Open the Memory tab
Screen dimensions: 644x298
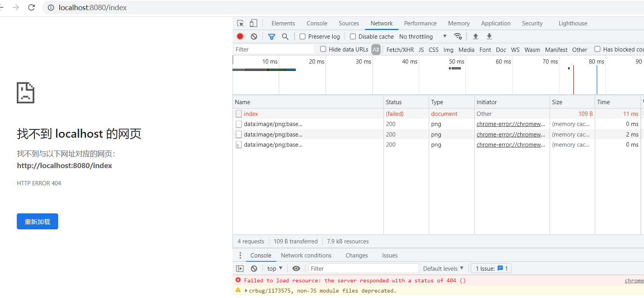click(x=459, y=23)
